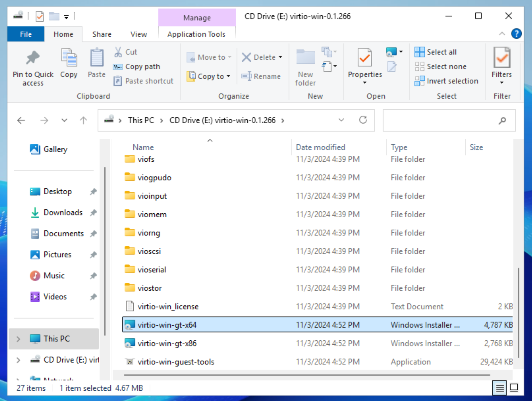Click Invert selection in the ribbon
The width and height of the screenshot is (532, 401).
pos(446,81)
